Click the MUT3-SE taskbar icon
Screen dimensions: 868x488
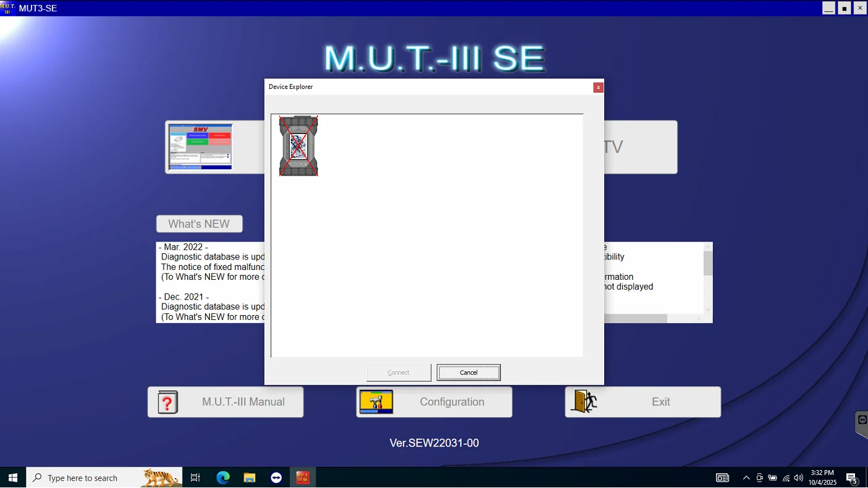pos(303,477)
